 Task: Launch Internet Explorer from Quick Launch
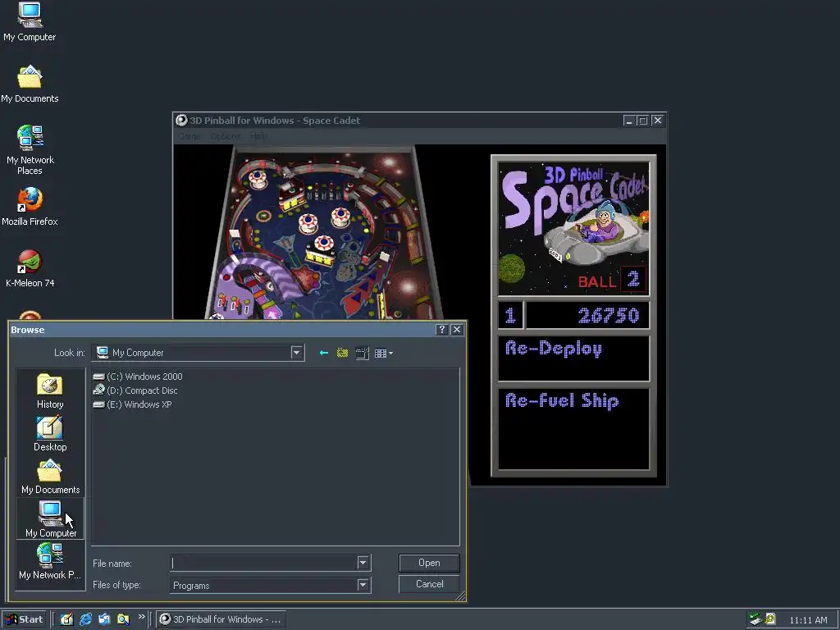pos(85,619)
